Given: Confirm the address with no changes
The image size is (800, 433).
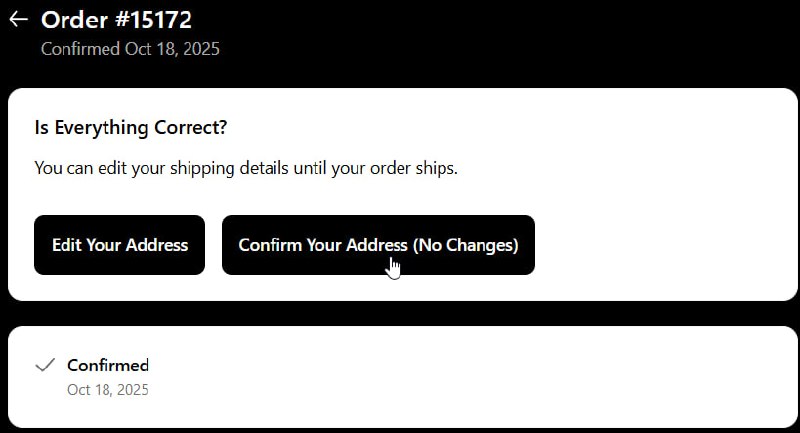Looking at the screenshot, I should (x=378, y=245).
